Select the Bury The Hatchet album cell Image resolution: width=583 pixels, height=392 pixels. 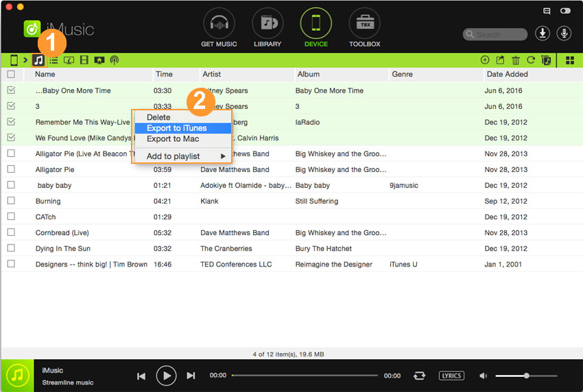[323, 249]
